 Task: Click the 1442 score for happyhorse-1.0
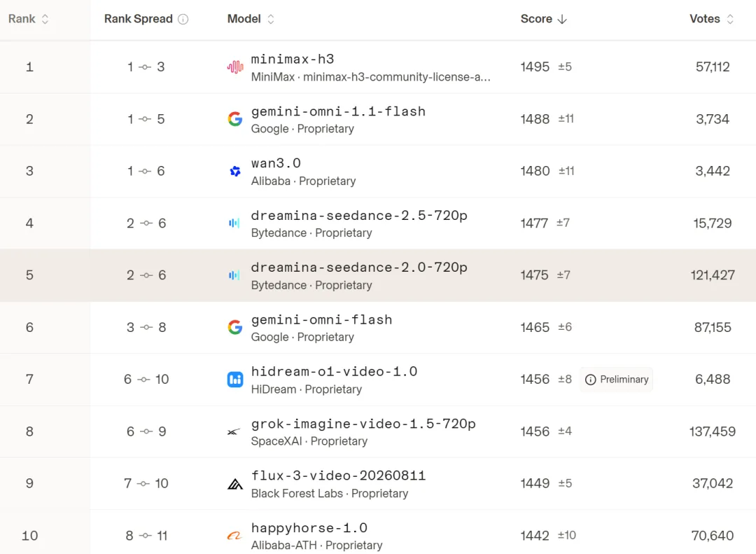pos(535,536)
